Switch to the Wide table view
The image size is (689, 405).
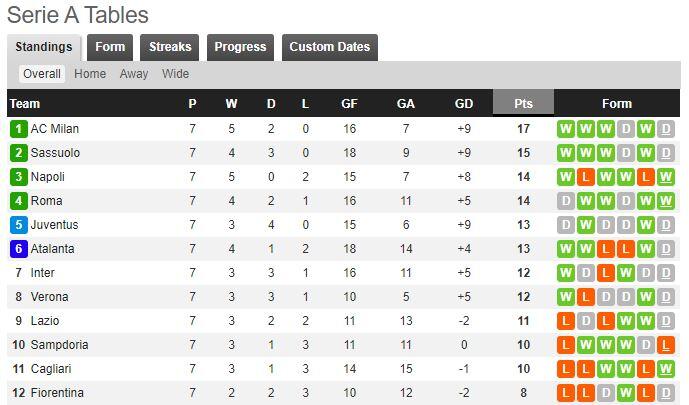click(x=175, y=74)
